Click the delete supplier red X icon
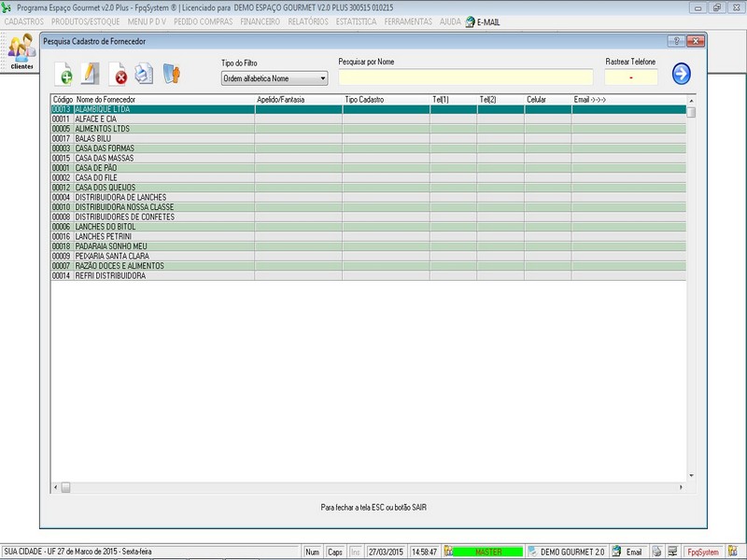 119,75
